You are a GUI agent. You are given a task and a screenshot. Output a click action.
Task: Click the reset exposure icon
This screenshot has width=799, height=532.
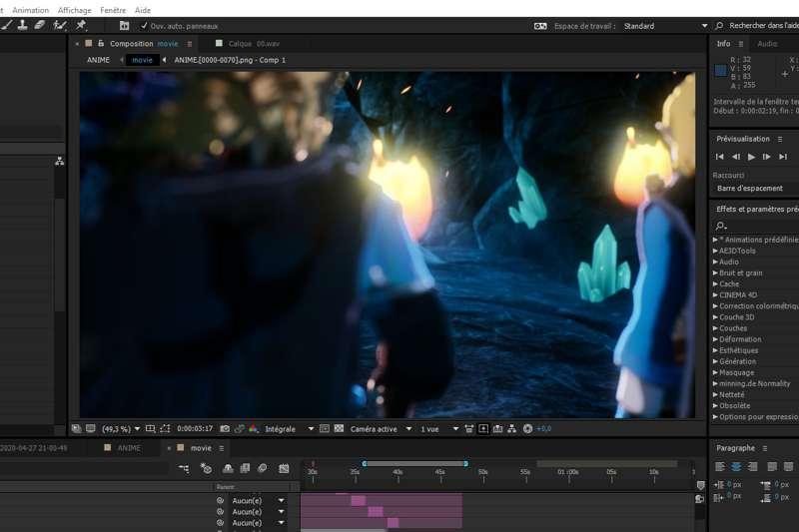(528, 429)
